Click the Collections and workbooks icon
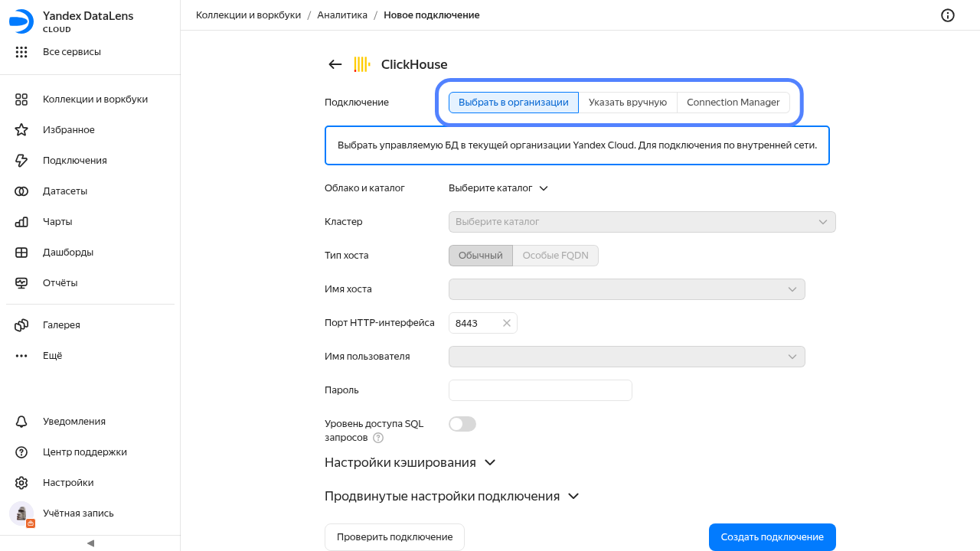Screen dimensions: 980x551 (x=21, y=99)
